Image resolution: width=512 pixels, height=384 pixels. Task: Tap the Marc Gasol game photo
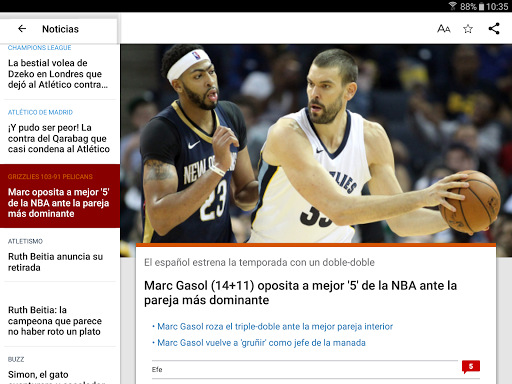tap(316, 143)
